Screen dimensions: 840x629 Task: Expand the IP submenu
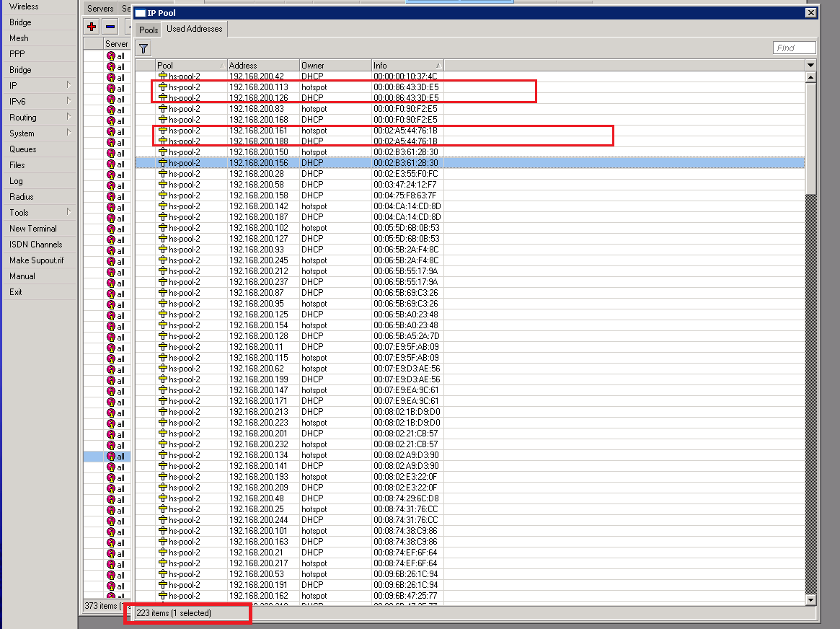tap(40, 86)
